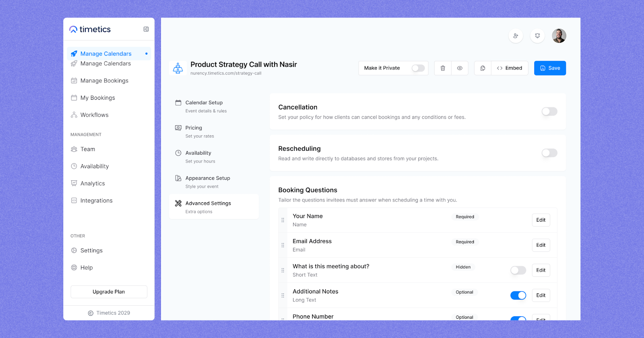Image resolution: width=644 pixels, height=338 pixels.
Task: Save the calendar settings
Action: click(550, 68)
